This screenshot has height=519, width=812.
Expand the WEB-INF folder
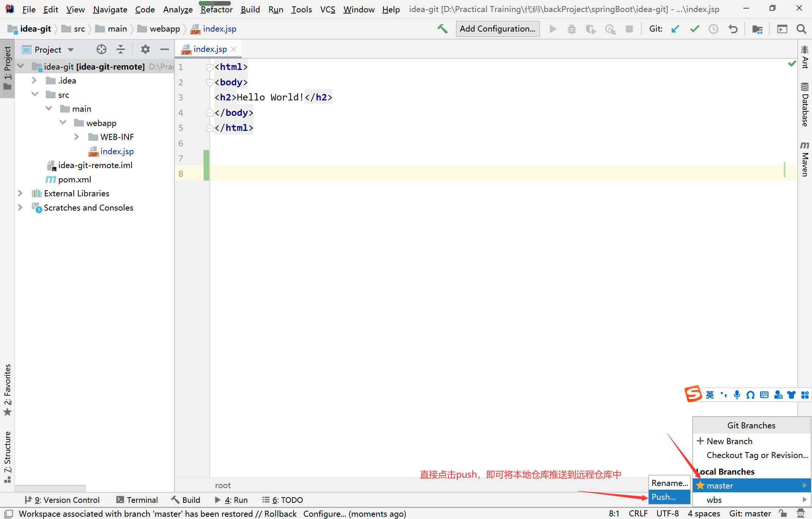tap(77, 137)
